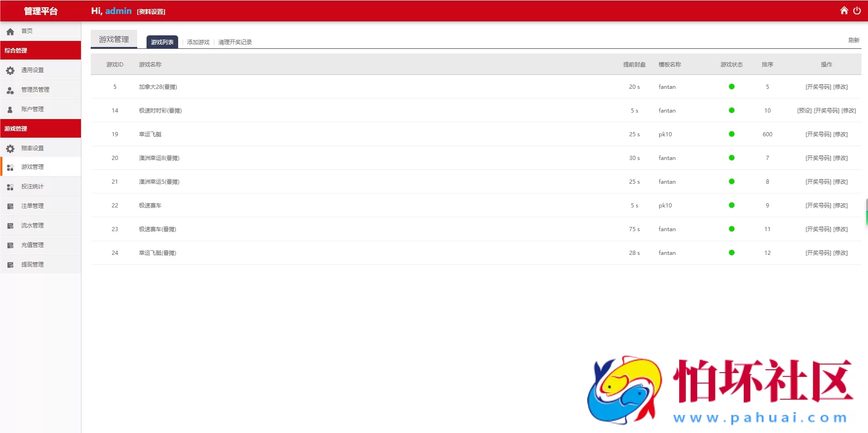The image size is (868, 433).
Task: Toggle green status dot for 幸运飞艇 ID 19
Action: pyautogui.click(x=731, y=134)
